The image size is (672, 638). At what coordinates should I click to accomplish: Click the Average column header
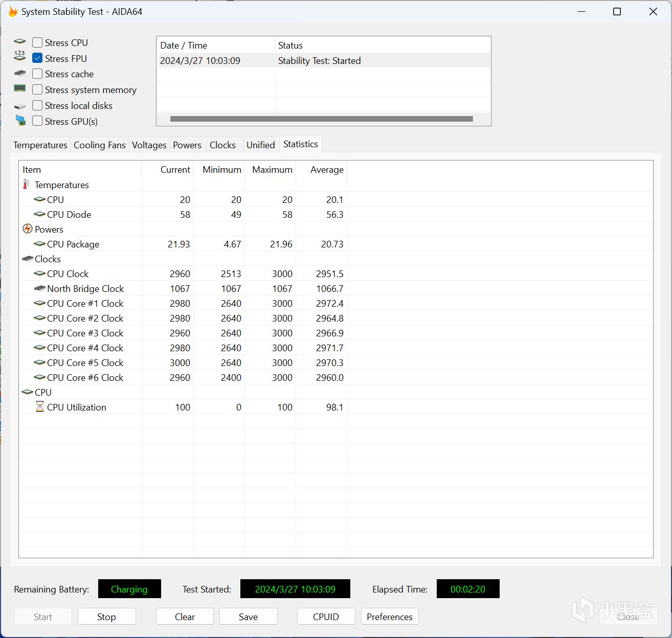tap(326, 170)
